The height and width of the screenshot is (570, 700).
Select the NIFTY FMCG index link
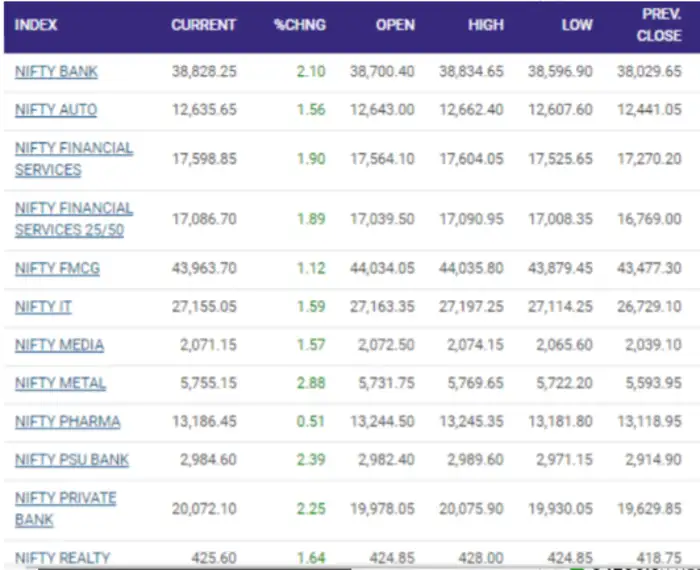pos(57,269)
